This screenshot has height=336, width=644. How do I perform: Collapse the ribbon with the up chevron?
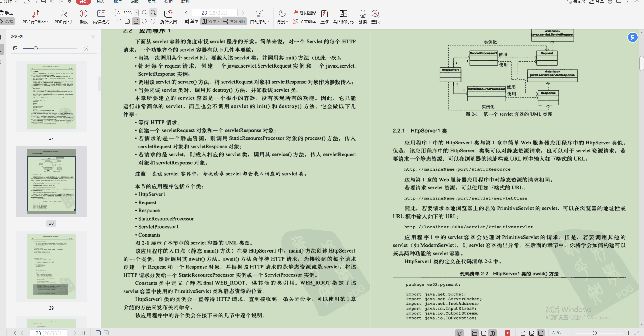(636, 2)
